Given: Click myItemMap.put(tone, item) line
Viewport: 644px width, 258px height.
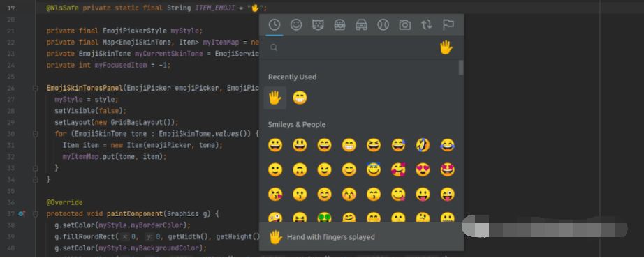Looking at the screenshot, I should (x=115, y=157).
